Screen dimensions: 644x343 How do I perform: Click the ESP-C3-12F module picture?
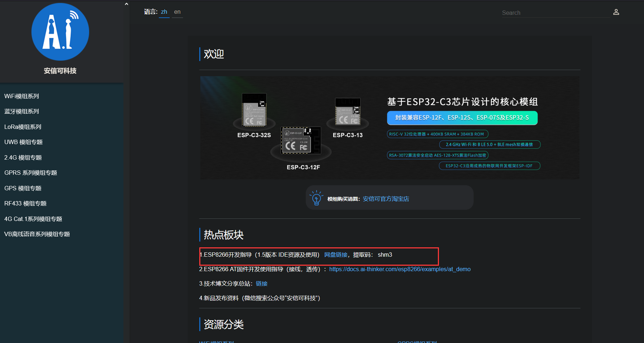(x=301, y=141)
